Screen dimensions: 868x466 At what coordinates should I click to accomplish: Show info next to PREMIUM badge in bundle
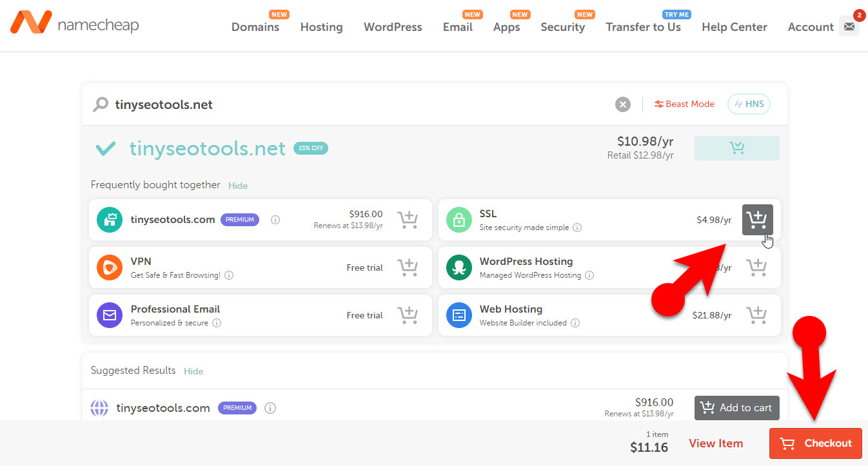275,220
